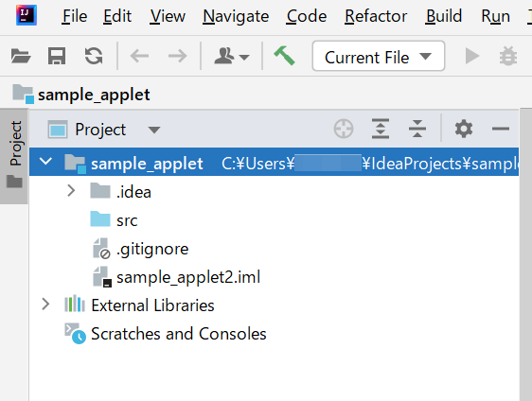
Task: Toggle the Project tool window side tab
Action: coord(14,155)
